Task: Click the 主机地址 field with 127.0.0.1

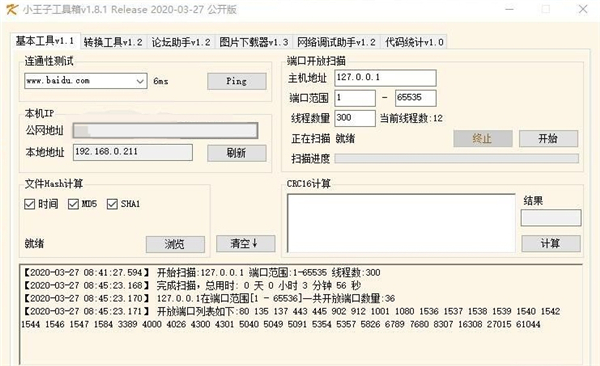Action: 385,78
